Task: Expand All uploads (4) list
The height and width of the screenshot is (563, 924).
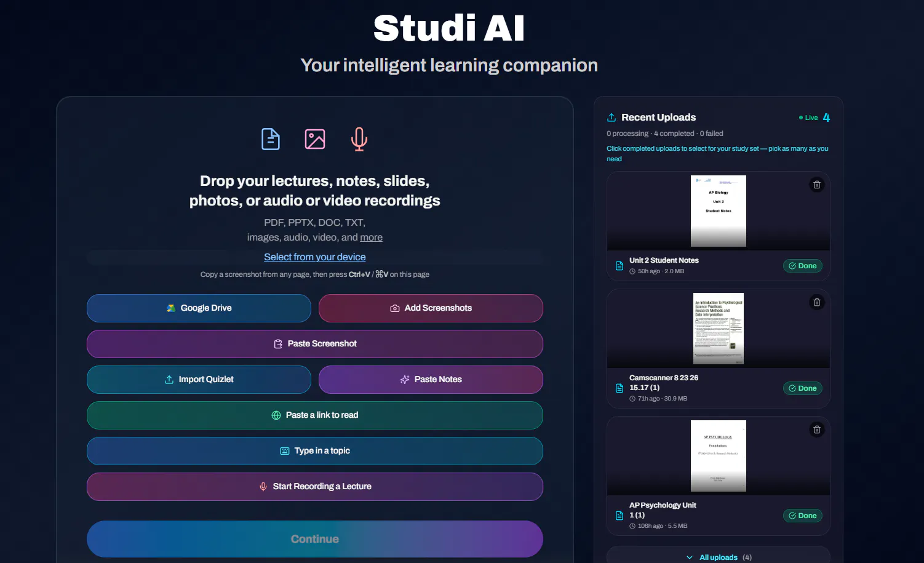Action: [719, 557]
